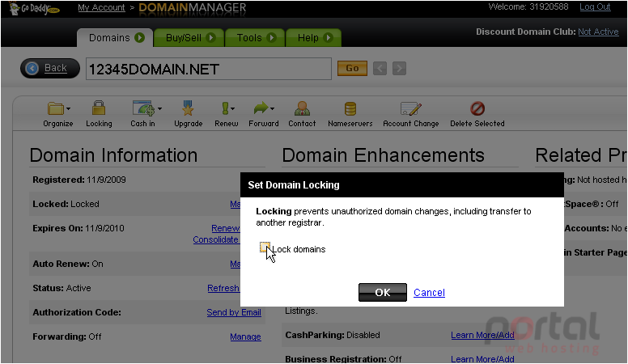Go to previous domain arrow button
The image size is (628, 364).
[x=380, y=69]
